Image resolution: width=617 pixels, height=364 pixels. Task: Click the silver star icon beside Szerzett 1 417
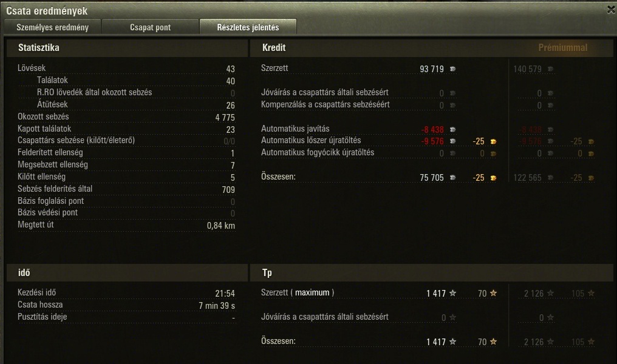452,293
